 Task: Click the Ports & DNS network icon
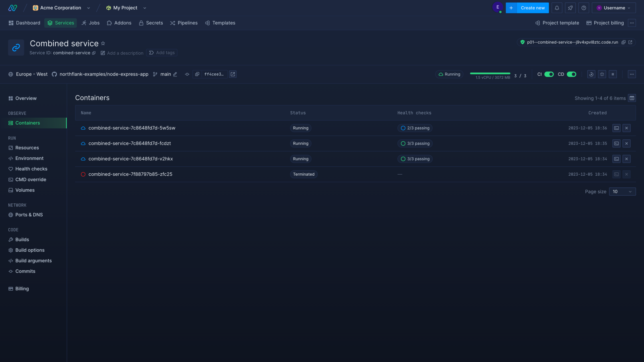11,215
